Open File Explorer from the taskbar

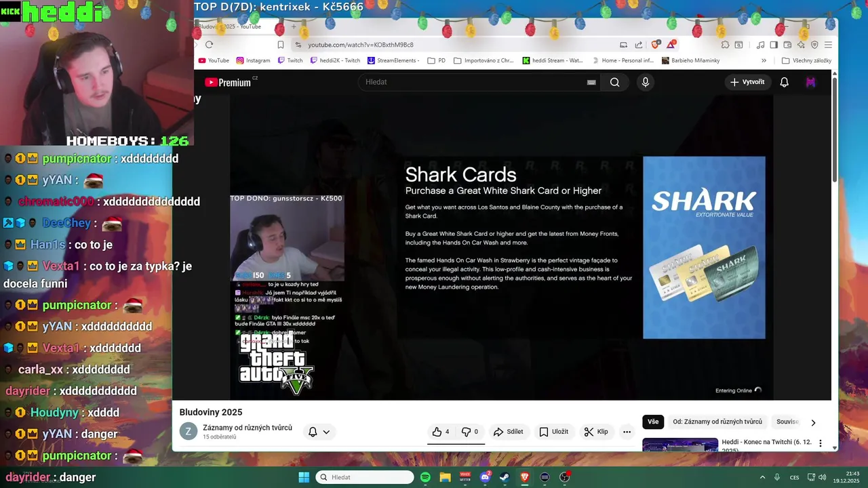[x=445, y=477]
